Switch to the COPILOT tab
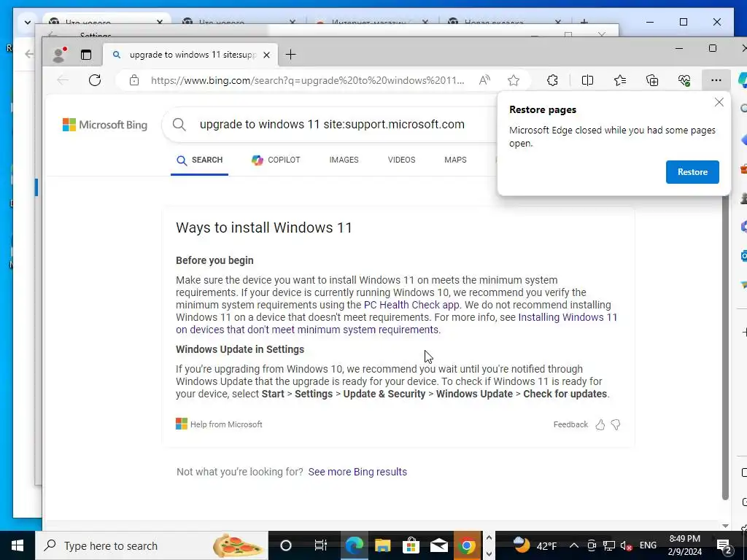The height and width of the screenshot is (560, 747). 276,160
